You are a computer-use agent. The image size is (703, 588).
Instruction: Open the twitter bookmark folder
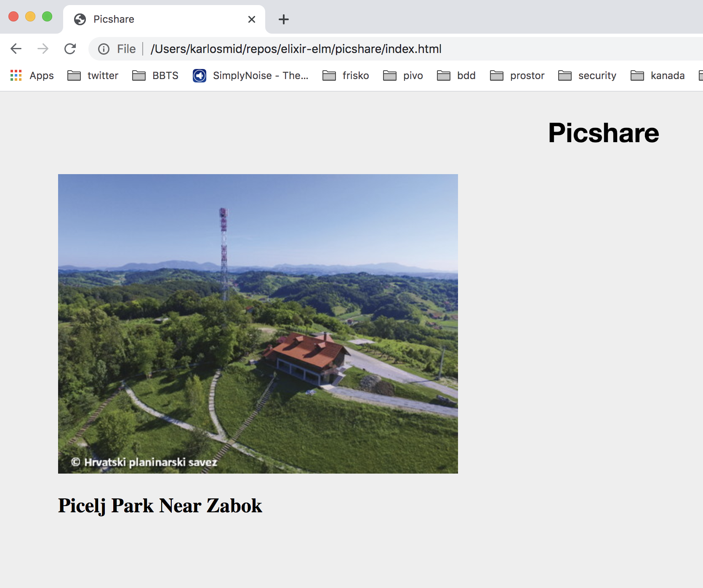click(93, 76)
